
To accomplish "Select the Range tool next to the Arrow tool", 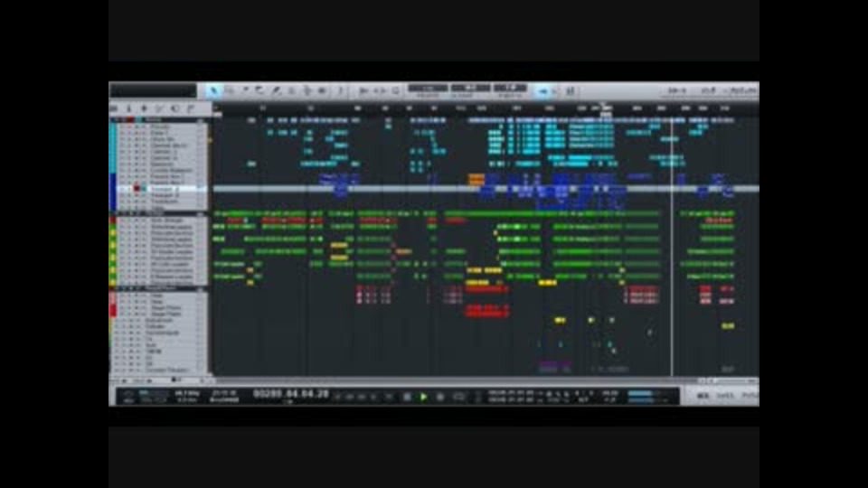I will coord(229,90).
